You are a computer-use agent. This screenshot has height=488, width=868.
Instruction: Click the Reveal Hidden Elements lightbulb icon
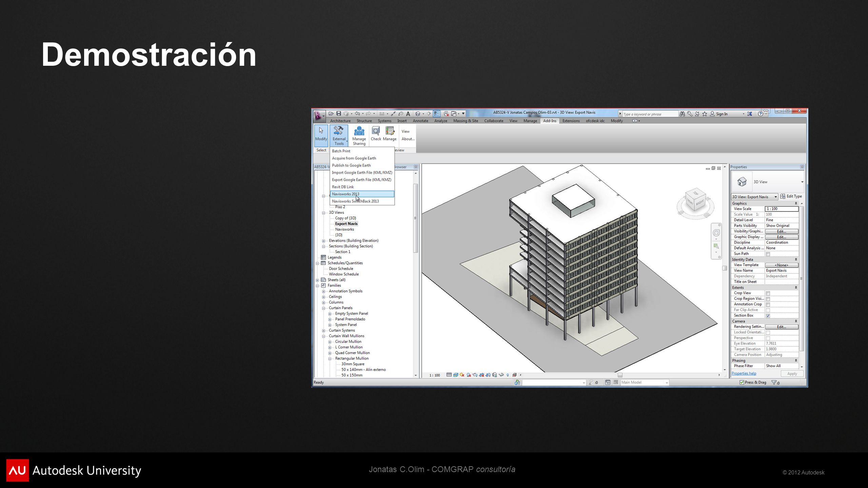tap(508, 375)
